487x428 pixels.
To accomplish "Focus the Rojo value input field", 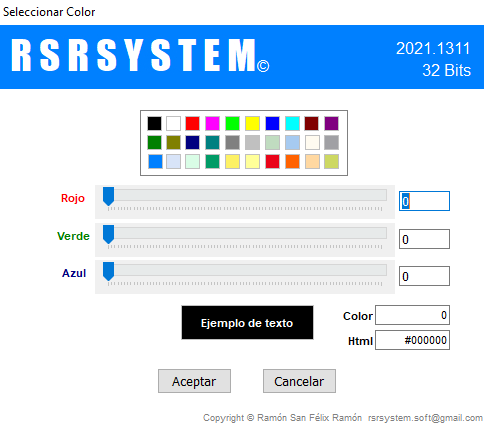I will 424,201.
